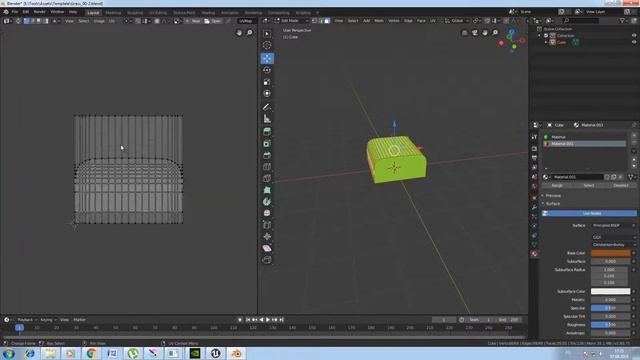Click the Select material button
This screenshot has height=360, width=640.
[x=589, y=185]
